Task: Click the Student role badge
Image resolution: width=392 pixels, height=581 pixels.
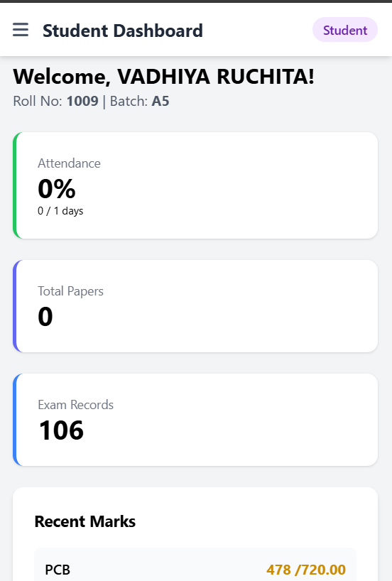Action: click(345, 30)
